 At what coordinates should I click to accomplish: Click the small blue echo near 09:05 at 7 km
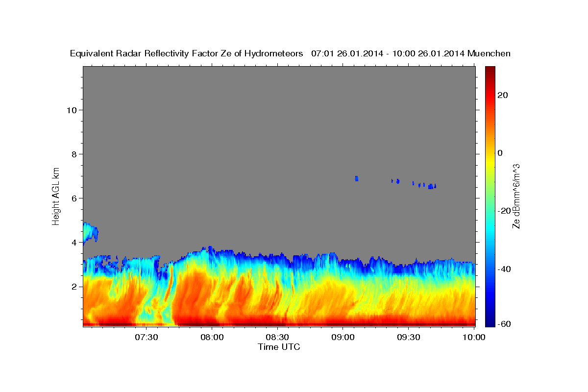pyautogui.click(x=357, y=178)
